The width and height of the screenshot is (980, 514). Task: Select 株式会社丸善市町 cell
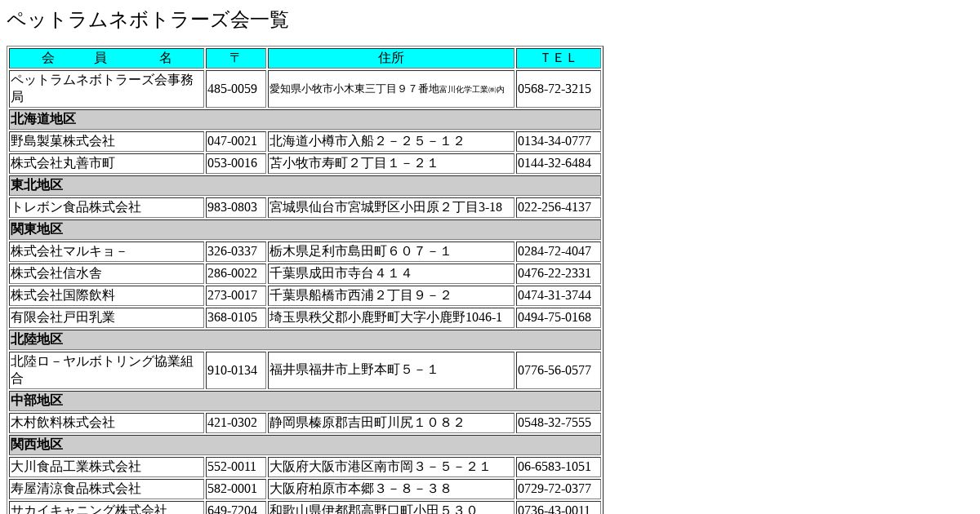107,163
